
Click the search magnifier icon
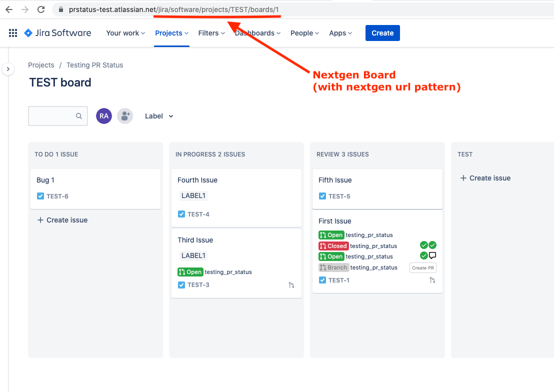79,116
